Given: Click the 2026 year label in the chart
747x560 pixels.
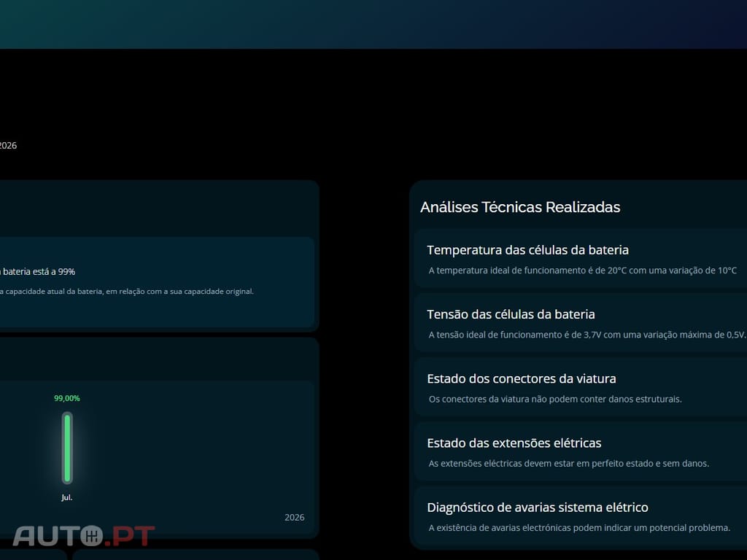Looking at the screenshot, I should pos(295,518).
